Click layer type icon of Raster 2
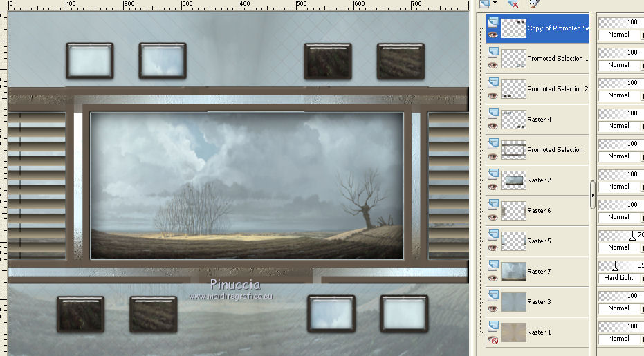Viewport: 644px width, 356px height. click(x=493, y=174)
